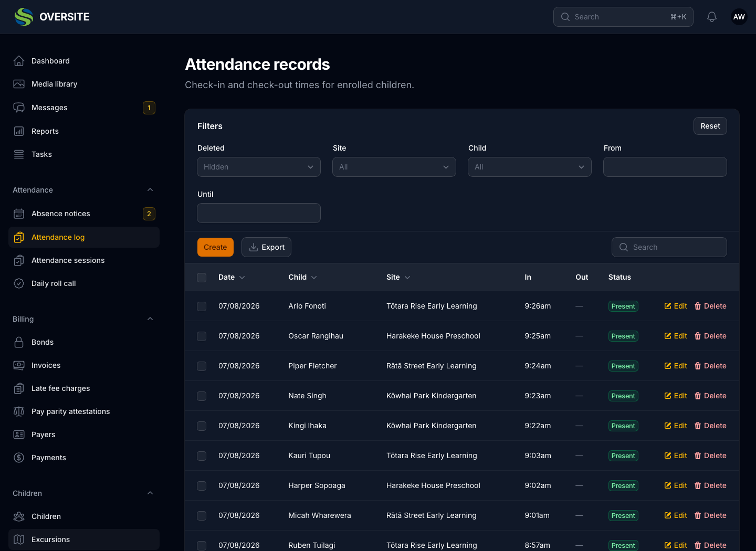Image resolution: width=756 pixels, height=551 pixels.
Task: Go to Dashboard in sidebar
Action: 84,61
